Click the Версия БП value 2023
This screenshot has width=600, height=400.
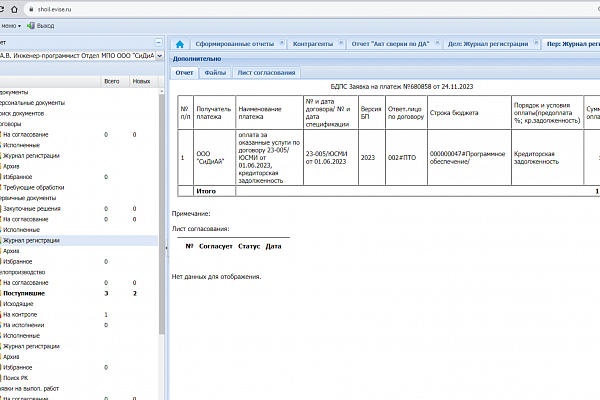[x=372, y=158]
